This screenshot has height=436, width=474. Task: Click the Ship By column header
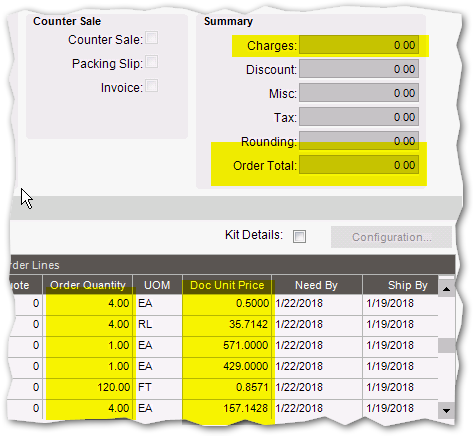pos(400,285)
